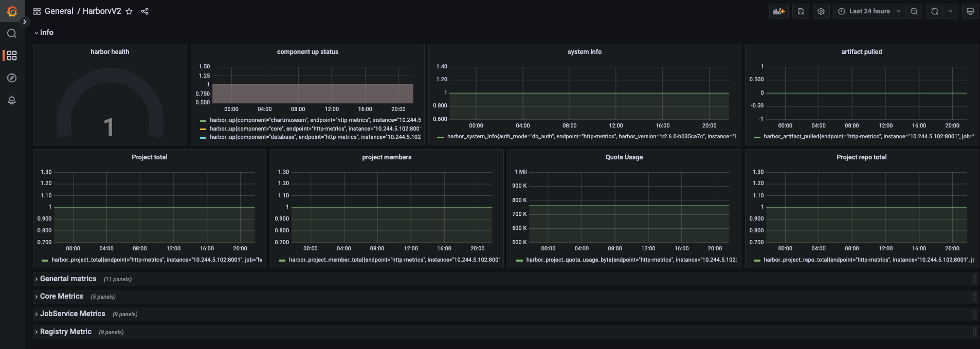
Task: Click the Grafana logo home icon
Action: pos(12,11)
